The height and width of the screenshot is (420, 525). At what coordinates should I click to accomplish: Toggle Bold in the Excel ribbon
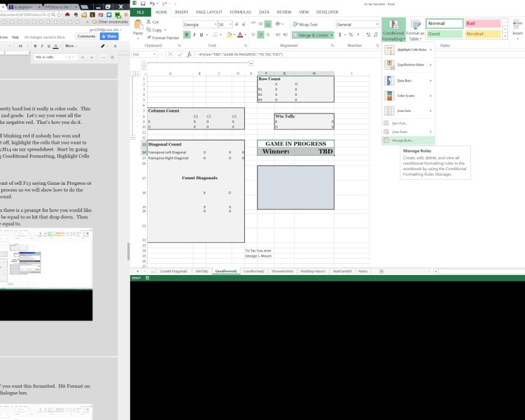tap(187, 34)
